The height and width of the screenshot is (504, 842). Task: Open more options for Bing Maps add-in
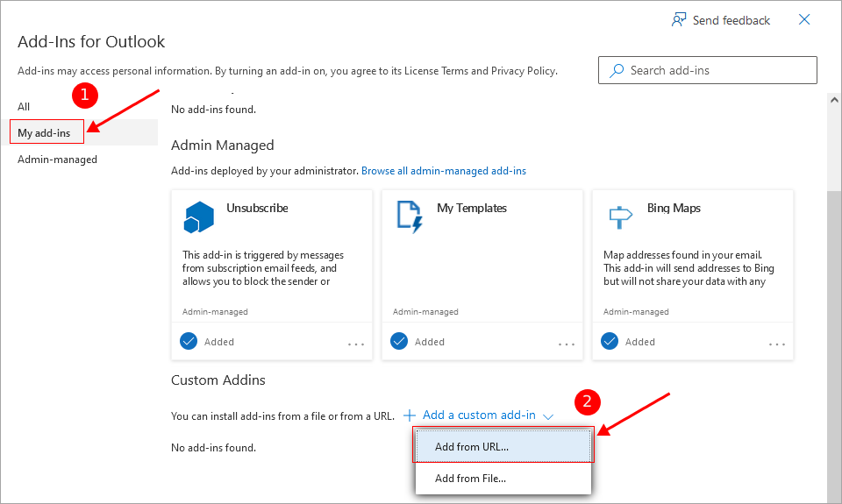click(776, 344)
